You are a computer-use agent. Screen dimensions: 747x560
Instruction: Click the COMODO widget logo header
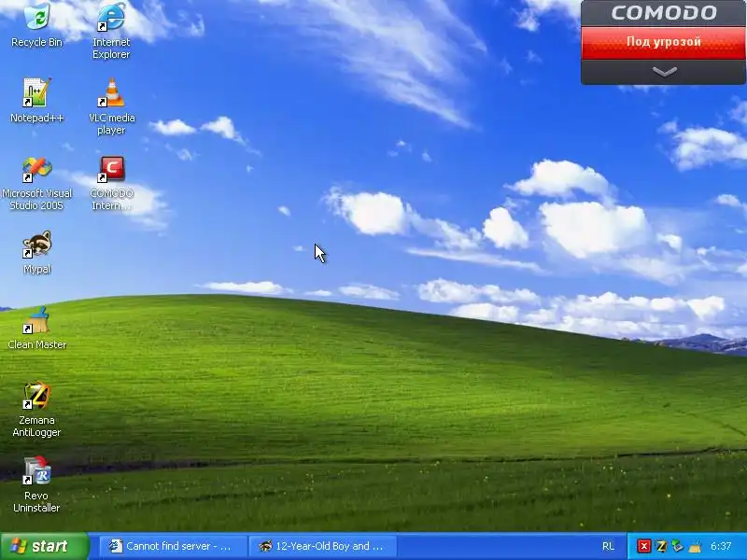(663, 13)
